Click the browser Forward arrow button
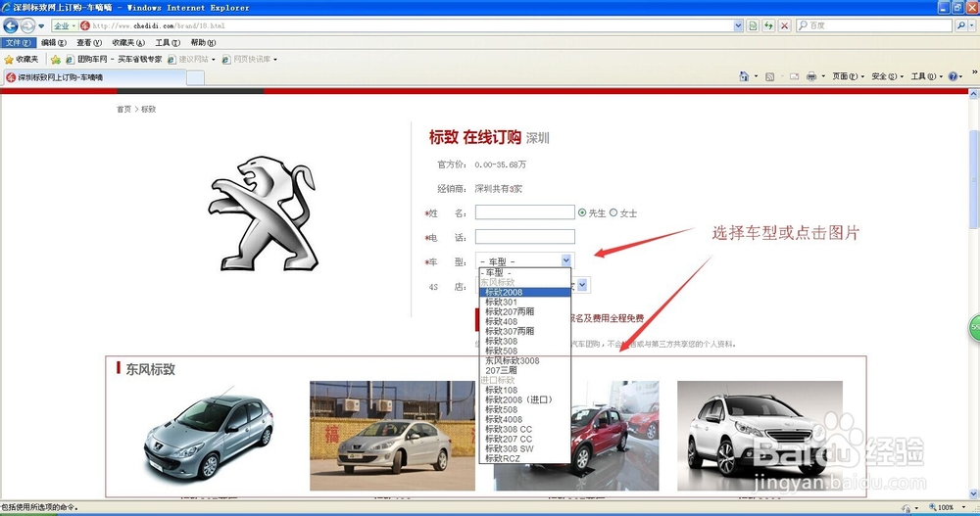 click(27, 25)
